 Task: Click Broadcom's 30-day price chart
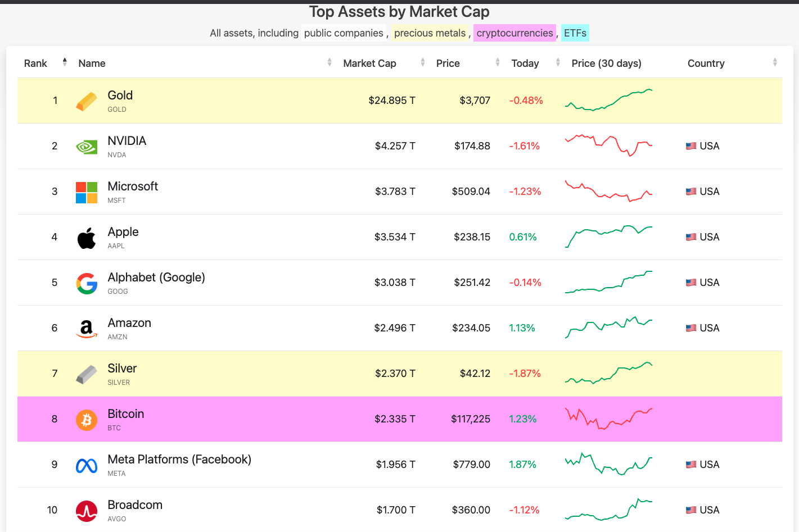point(608,510)
